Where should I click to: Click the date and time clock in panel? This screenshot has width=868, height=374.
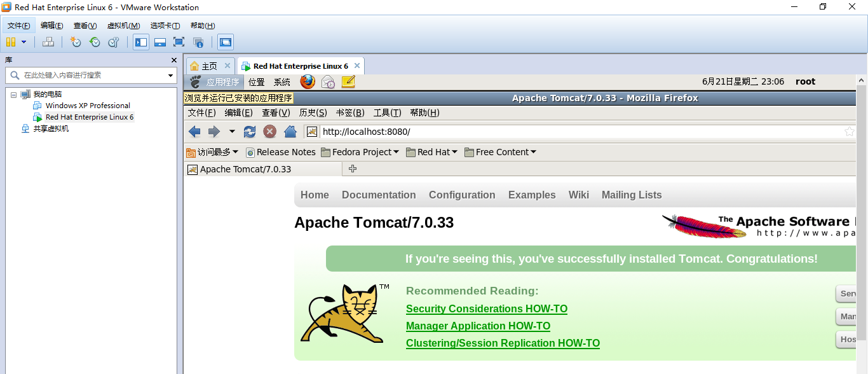[743, 81]
